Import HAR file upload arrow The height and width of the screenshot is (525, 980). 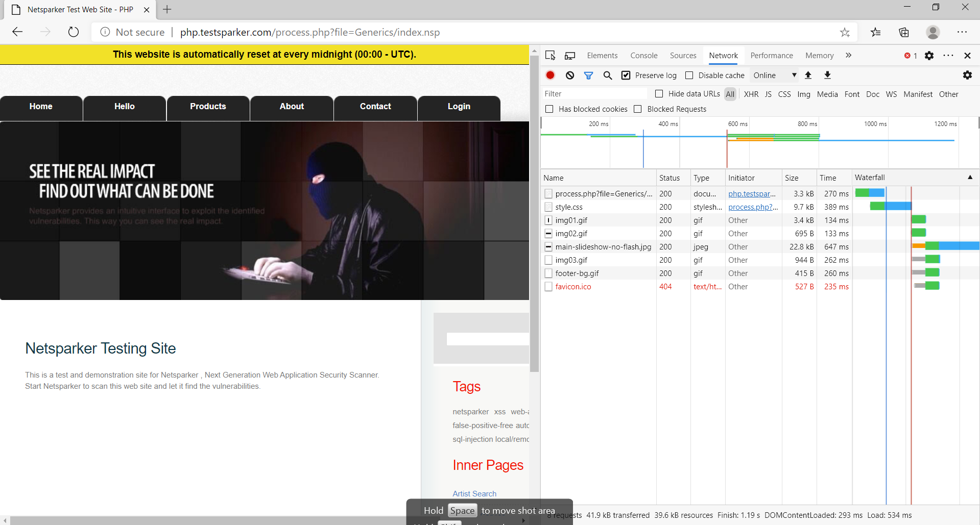808,75
